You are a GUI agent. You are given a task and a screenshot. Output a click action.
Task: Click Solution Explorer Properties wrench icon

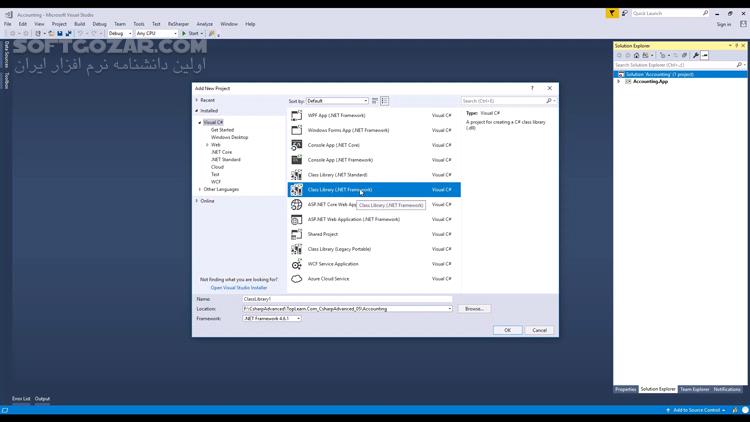click(x=695, y=56)
